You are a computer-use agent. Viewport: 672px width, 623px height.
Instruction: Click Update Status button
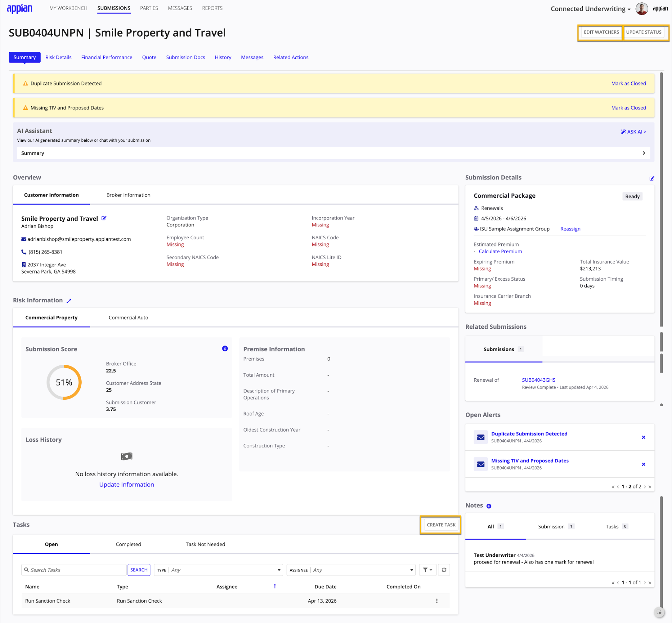coord(644,32)
